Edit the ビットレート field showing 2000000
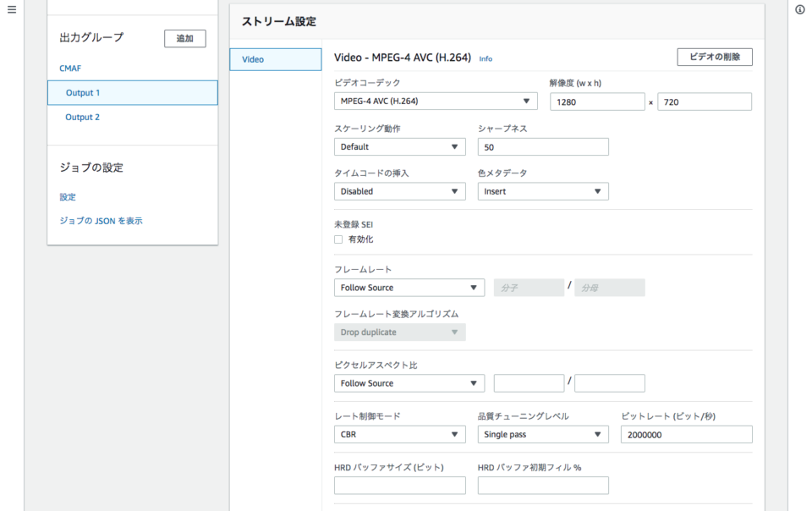The height and width of the screenshot is (511, 812). coord(686,434)
